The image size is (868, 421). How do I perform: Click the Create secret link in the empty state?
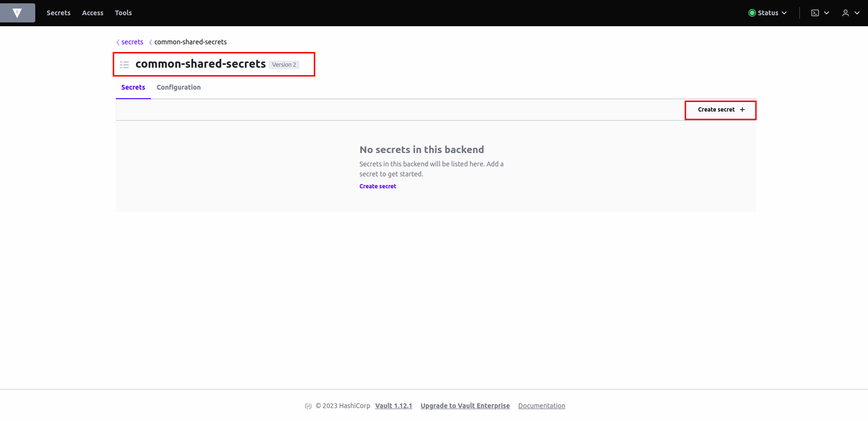point(378,186)
